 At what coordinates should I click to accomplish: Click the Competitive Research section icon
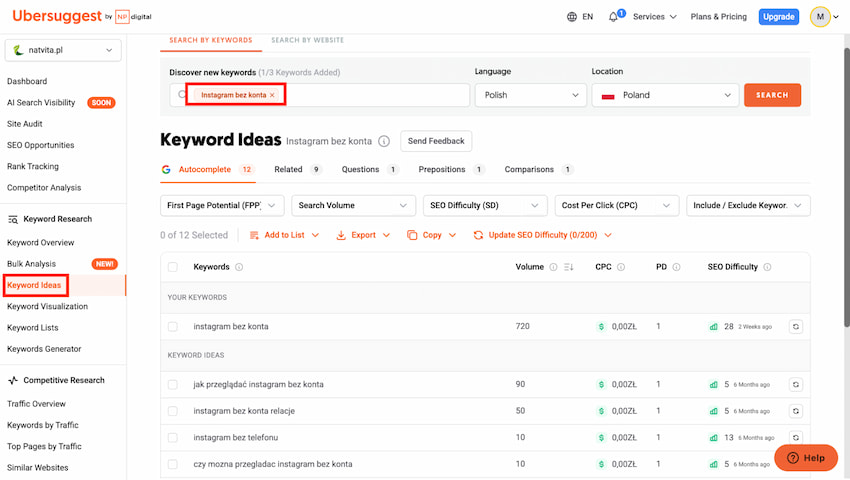13,380
